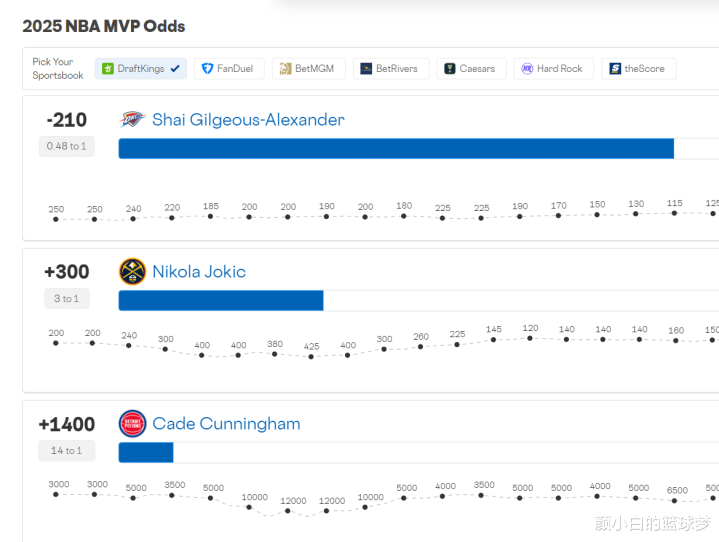Toggle the DraftKings selected checkmark
The width and height of the screenshot is (719, 542).
coord(176,69)
